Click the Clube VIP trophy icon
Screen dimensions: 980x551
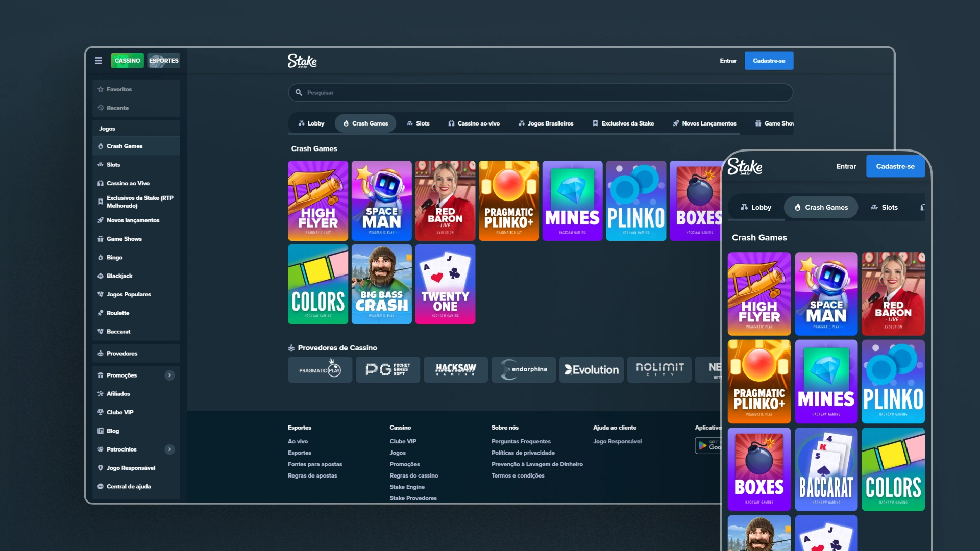point(101,412)
